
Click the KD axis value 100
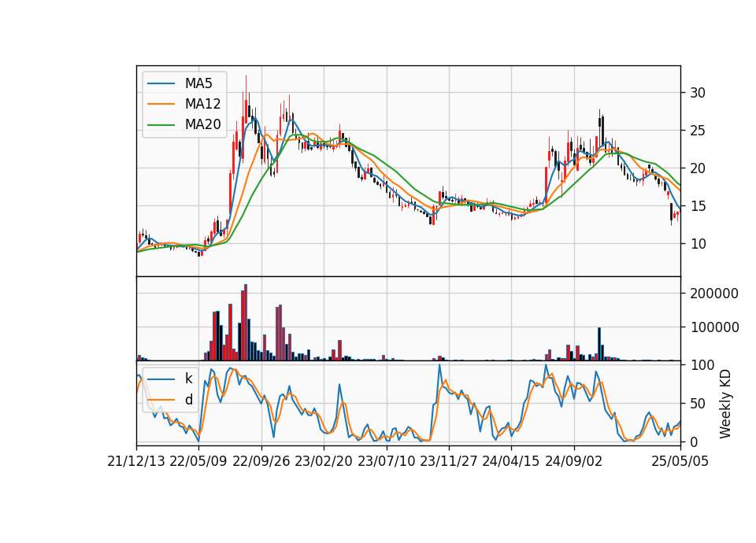tap(702, 365)
